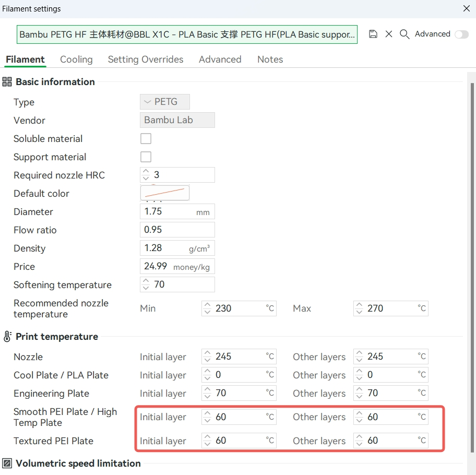Click the Recommended nozzle temperature label
Screen dimensions: 476x475
[61, 308]
